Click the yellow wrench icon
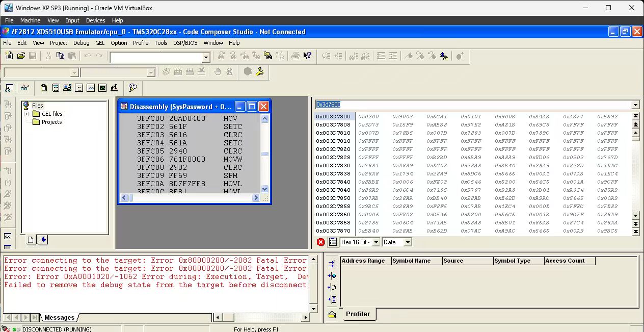 point(259,72)
